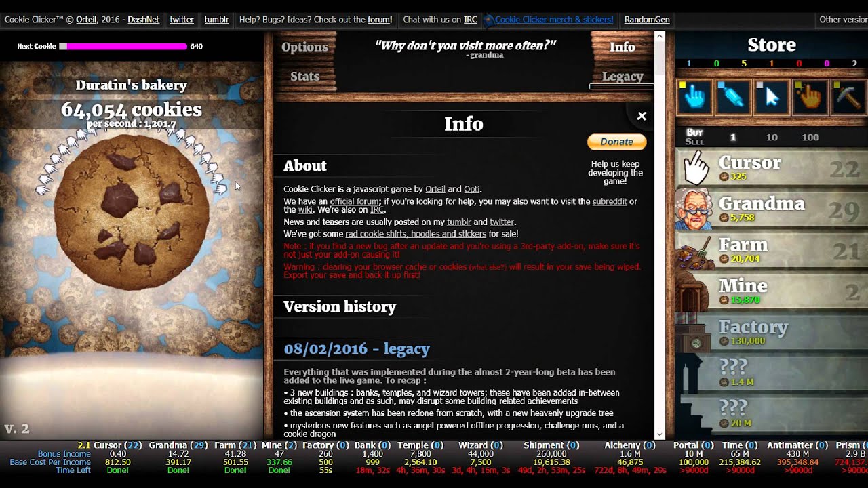Viewport: 868px width, 488px height.
Task: Click the Info panel vertical scrollbar
Action: [660, 235]
